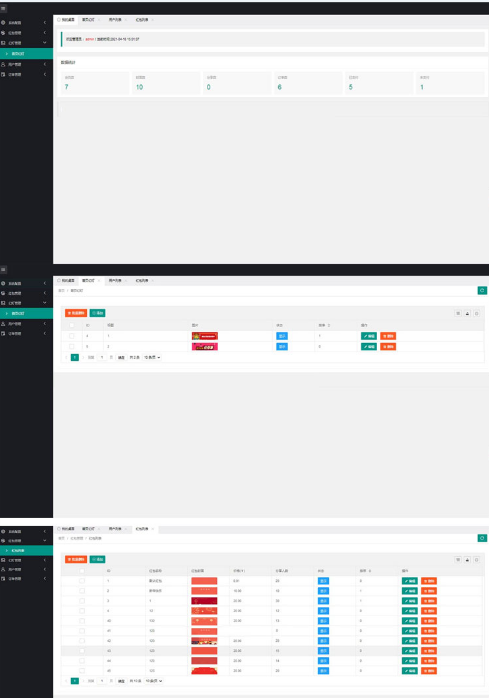Click green add button above two-row banner table
Screen dimensions: 489x698
pos(98,313)
